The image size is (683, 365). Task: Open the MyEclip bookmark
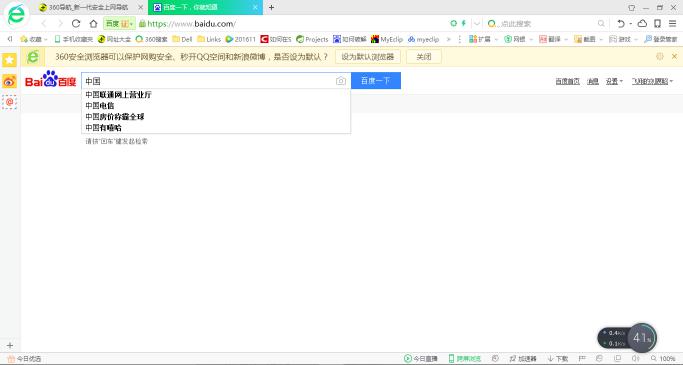387,39
